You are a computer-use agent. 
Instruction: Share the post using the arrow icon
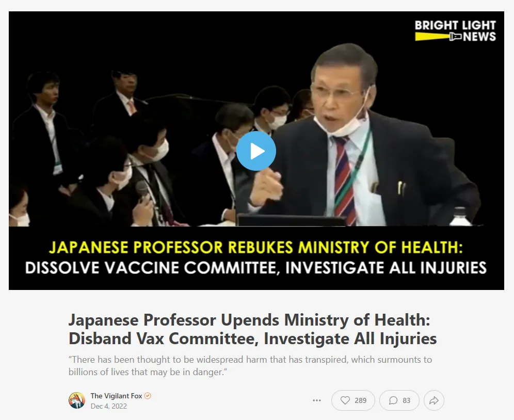click(433, 400)
